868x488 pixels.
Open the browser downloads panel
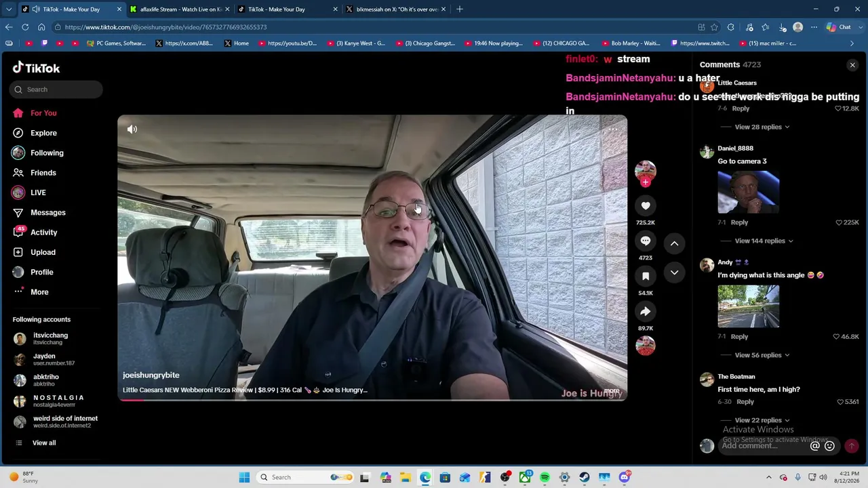(x=782, y=27)
